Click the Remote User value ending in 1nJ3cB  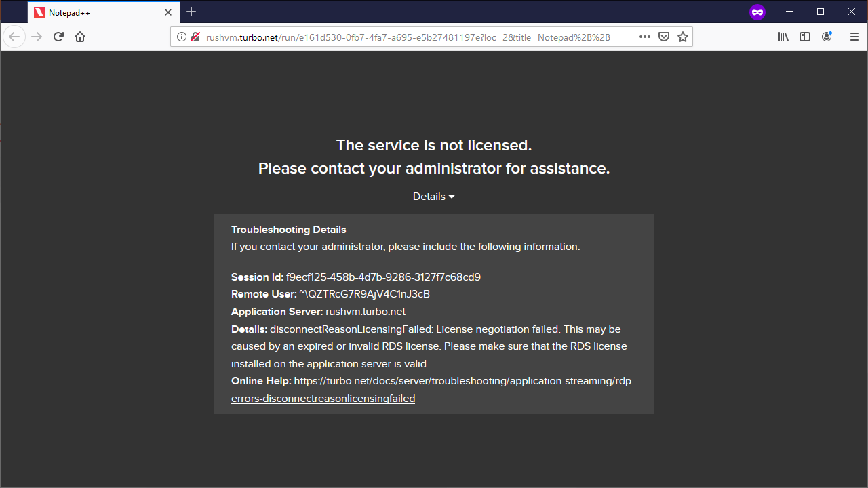365,294
